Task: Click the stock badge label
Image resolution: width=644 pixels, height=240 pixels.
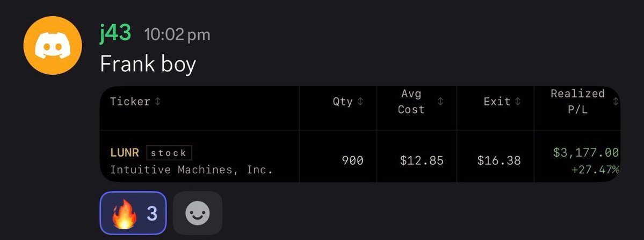Action: pyautogui.click(x=169, y=153)
